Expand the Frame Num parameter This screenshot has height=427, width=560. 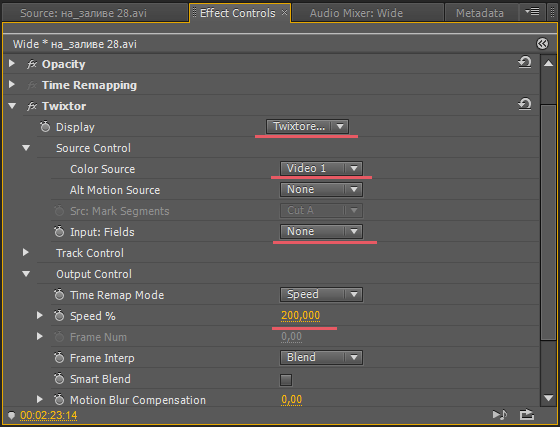coord(40,336)
